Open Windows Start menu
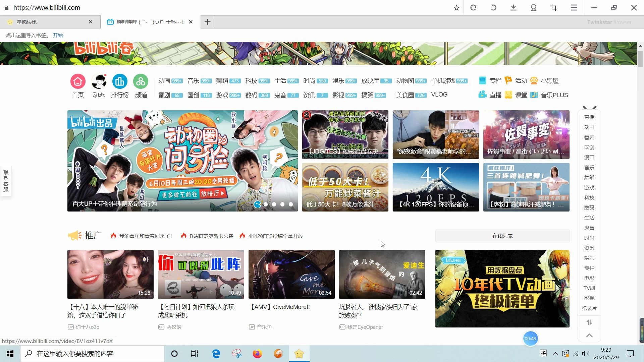 point(10,354)
